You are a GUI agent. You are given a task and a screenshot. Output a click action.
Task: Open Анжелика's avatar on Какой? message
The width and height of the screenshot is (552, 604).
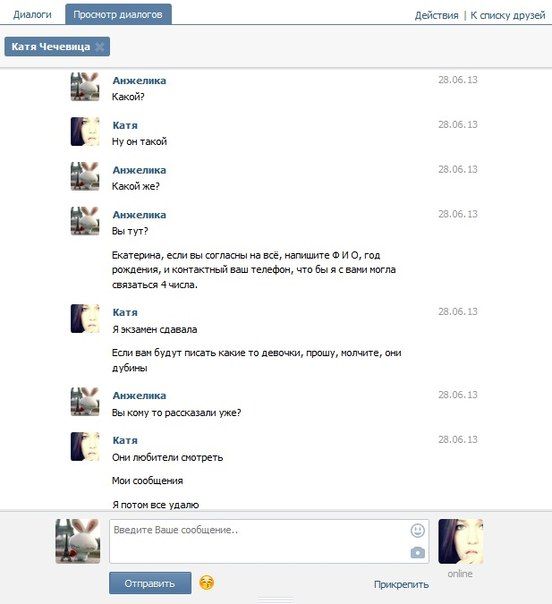(85, 87)
